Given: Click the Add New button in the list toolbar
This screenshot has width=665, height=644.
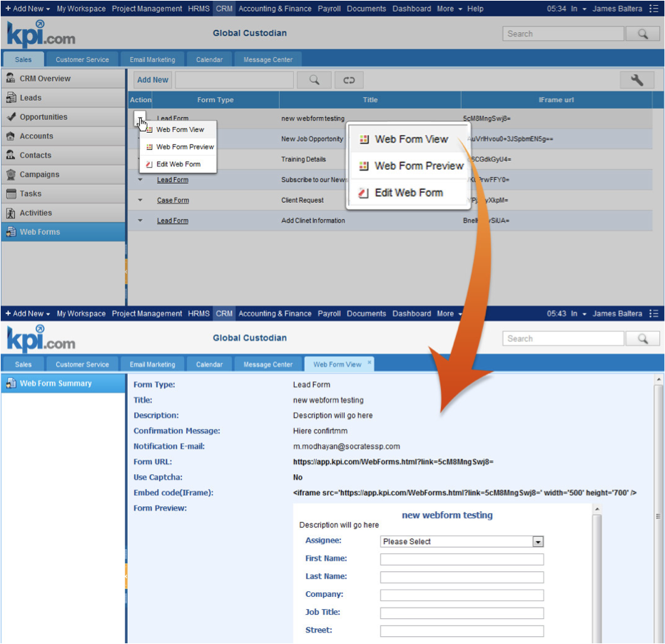Looking at the screenshot, I should 153,80.
